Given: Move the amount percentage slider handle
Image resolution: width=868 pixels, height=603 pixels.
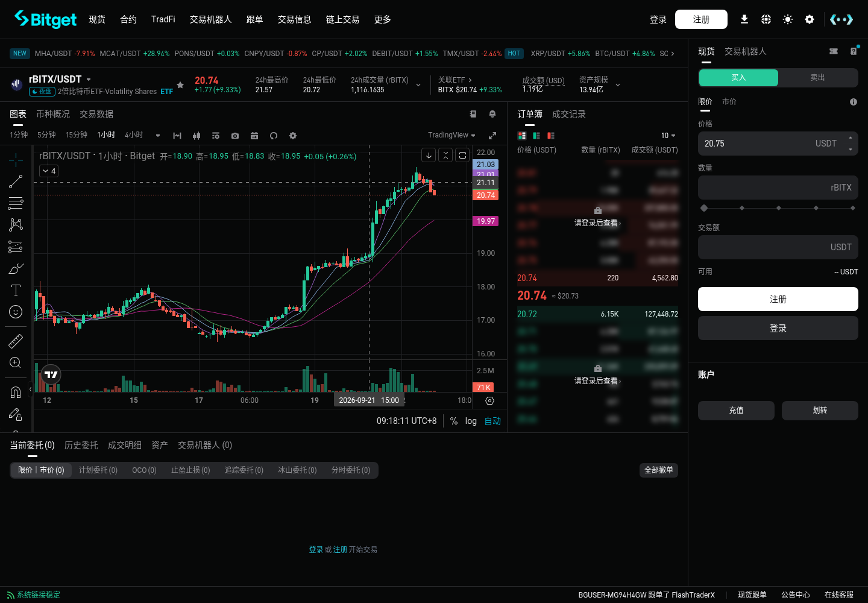Looking at the screenshot, I should [704, 208].
